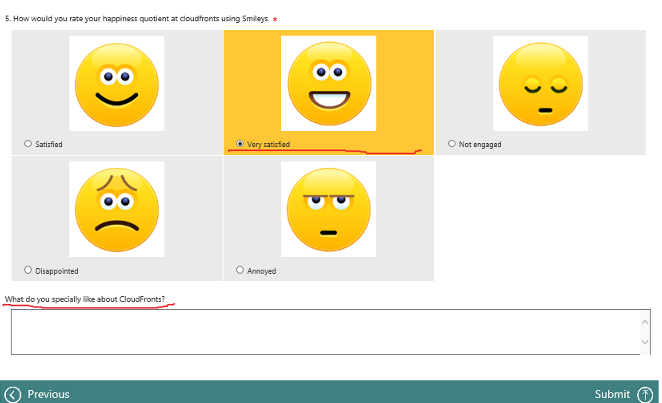The image size is (662, 403).
Task: Choose the Disappointed radio button
Action: point(28,270)
